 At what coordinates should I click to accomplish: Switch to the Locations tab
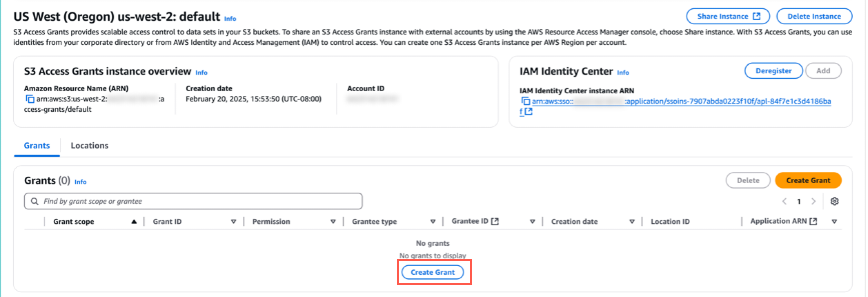pos(89,145)
